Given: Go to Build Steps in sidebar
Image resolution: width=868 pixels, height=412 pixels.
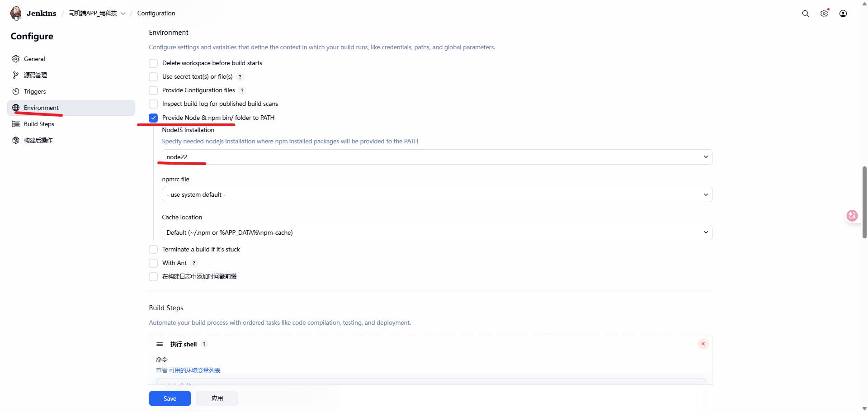Looking at the screenshot, I should pos(39,124).
